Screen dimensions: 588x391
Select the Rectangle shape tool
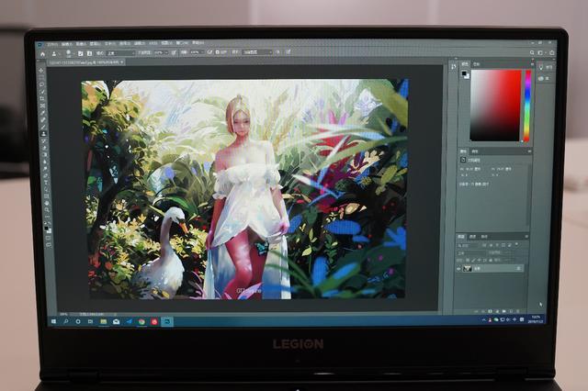point(47,196)
